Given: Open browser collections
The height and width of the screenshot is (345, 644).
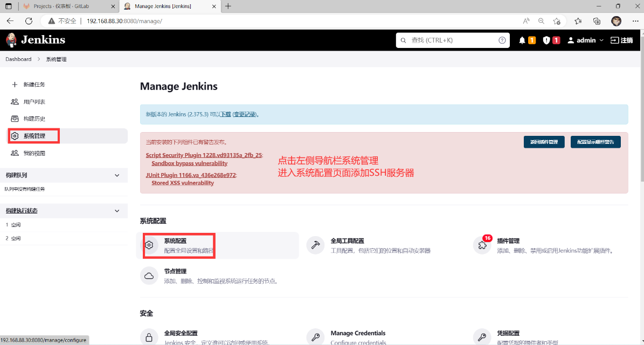Looking at the screenshot, I should pos(597,21).
